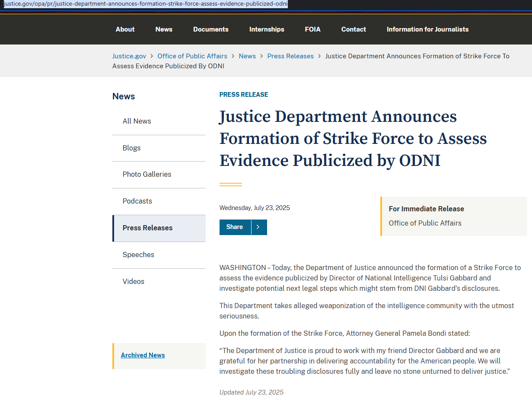
Task: Select Press Releases in the sidebar
Action: pos(159,228)
